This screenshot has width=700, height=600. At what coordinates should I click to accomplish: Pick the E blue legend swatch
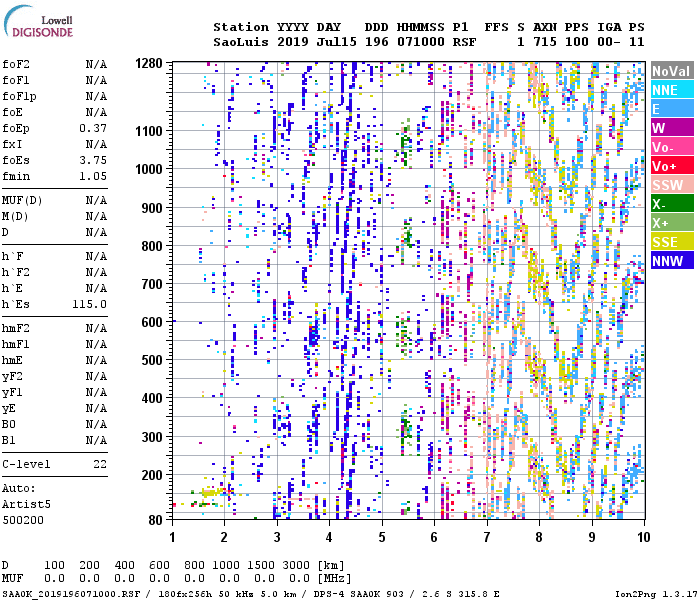(x=671, y=109)
